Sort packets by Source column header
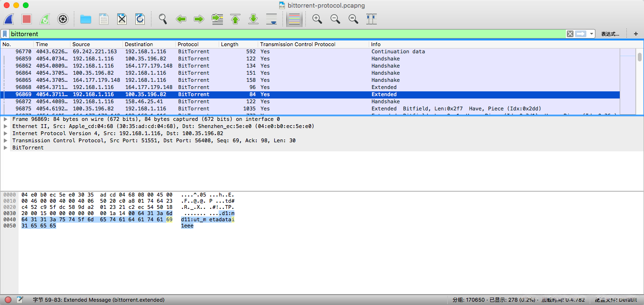The width and height of the screenshot is (644, 305). [x=81, y=44]
